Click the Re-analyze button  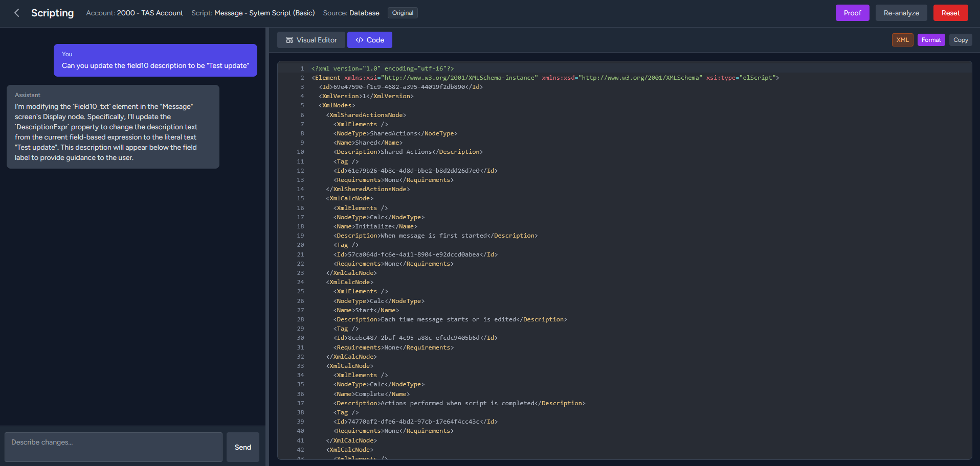[901, 13]
